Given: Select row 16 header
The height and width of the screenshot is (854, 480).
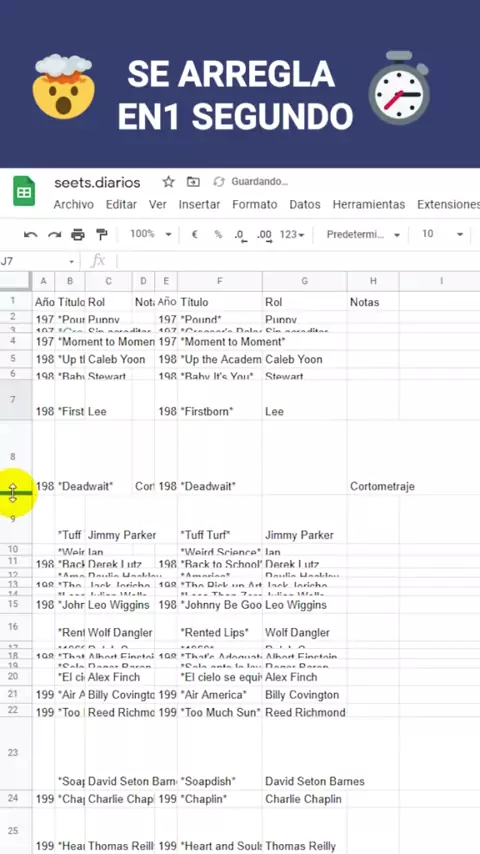Looking at the screenshot, I should tap(16, 626).
